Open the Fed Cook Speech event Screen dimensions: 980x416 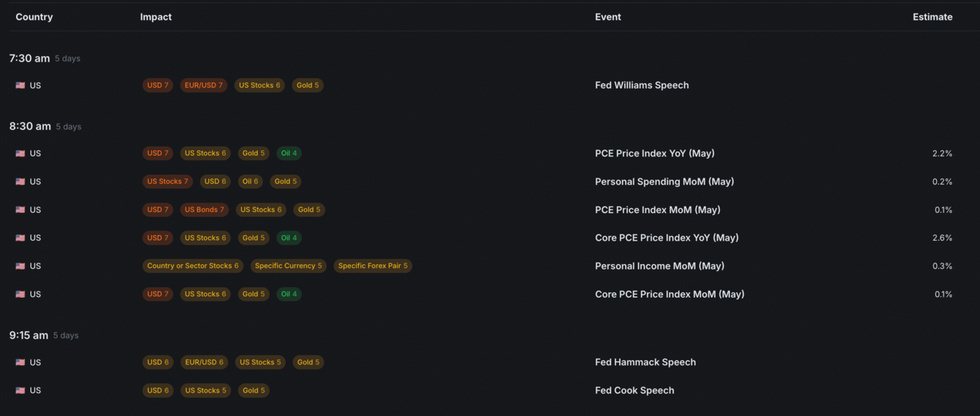(x=634, y=390)
